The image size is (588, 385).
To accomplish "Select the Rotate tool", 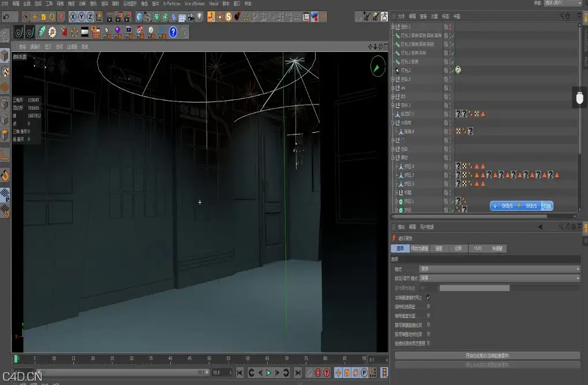I will pos(52,17).
